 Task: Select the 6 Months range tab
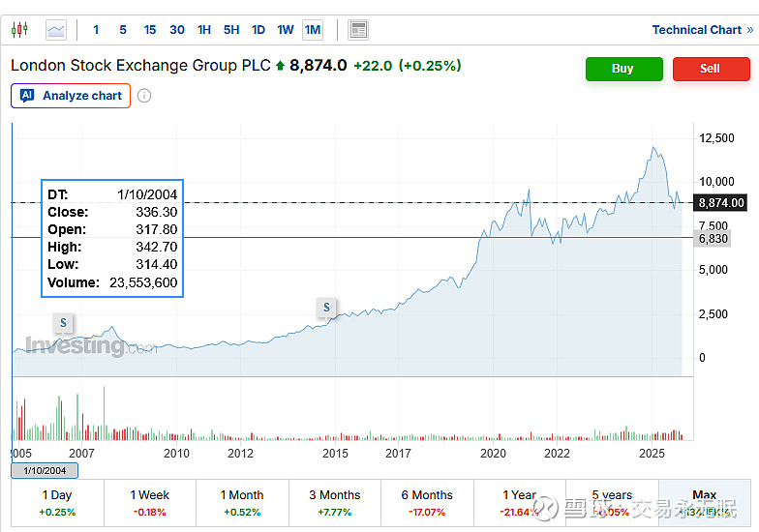pos(428,503)
